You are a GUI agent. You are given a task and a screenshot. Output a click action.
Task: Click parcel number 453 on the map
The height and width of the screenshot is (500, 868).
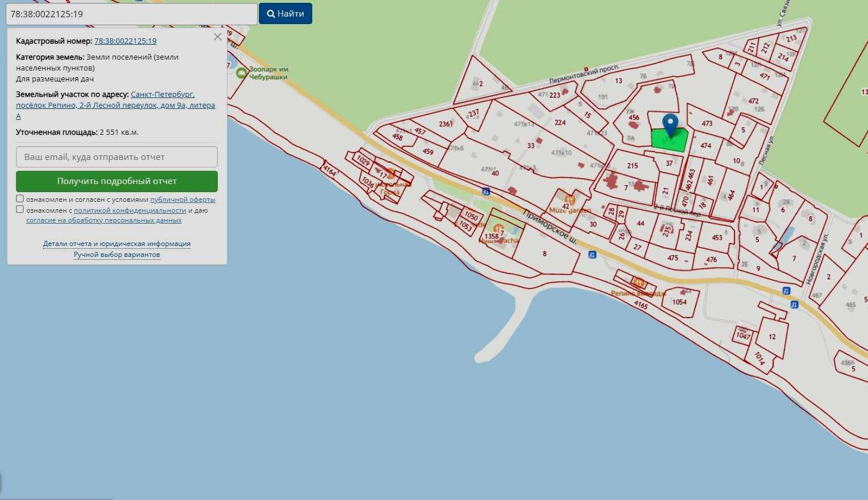pyautogui.click(x=717, y=237)
